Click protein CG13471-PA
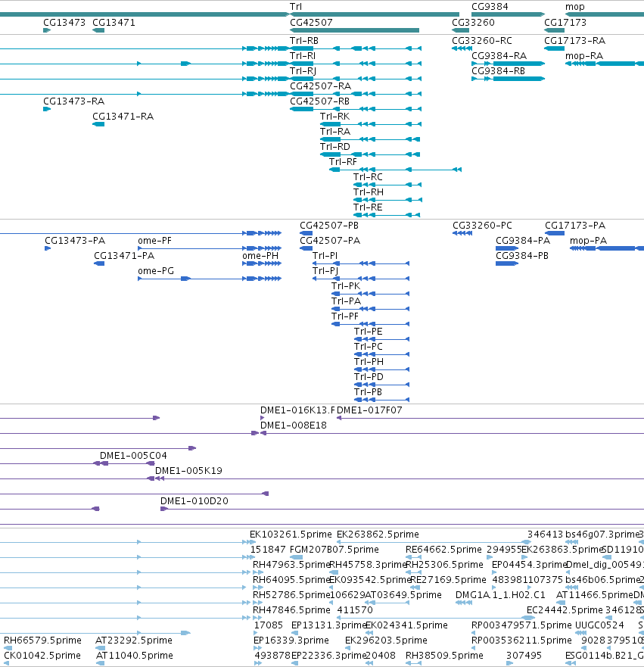644x667 pixels. (x=124, y=256)
